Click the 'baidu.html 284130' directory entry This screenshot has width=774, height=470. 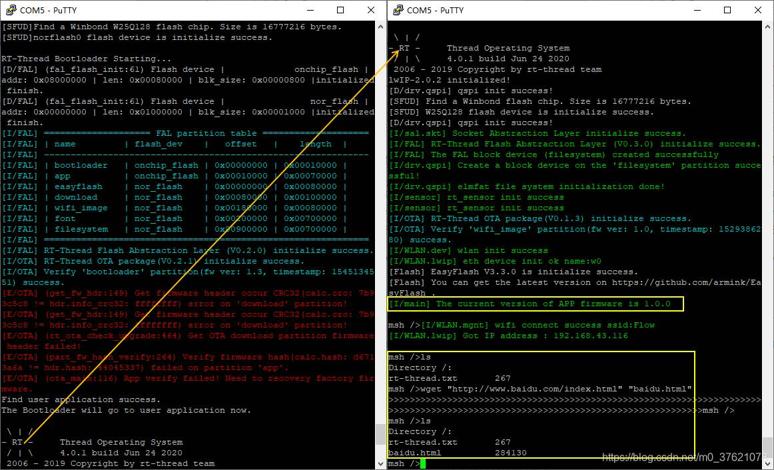(458, 453)
